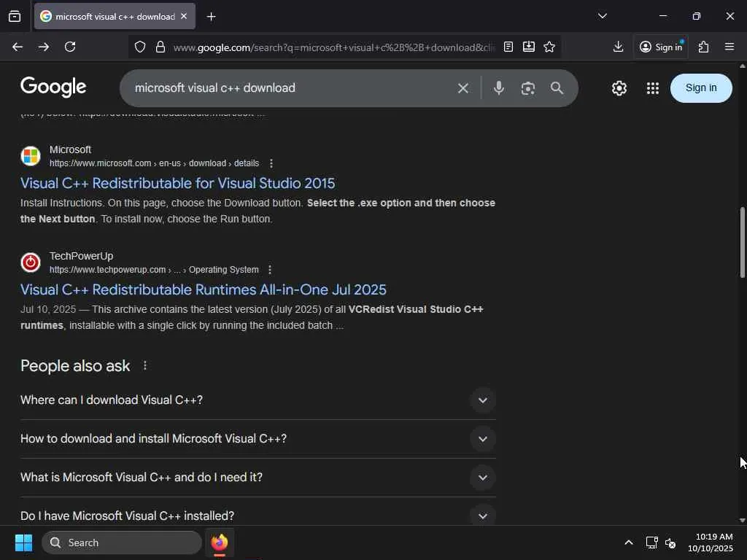This screenshot has height=560, width=747.
Task: Click the Microsoft site name text
Action: click(x=71, y=149)
